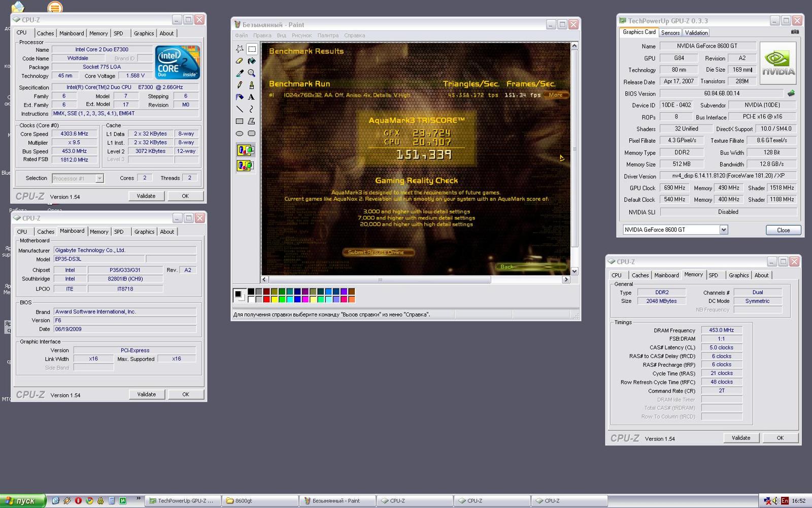Click Paint's horizontal scrollbar right arrow
The height and width of the screenshot is (508, 812).
566,279
